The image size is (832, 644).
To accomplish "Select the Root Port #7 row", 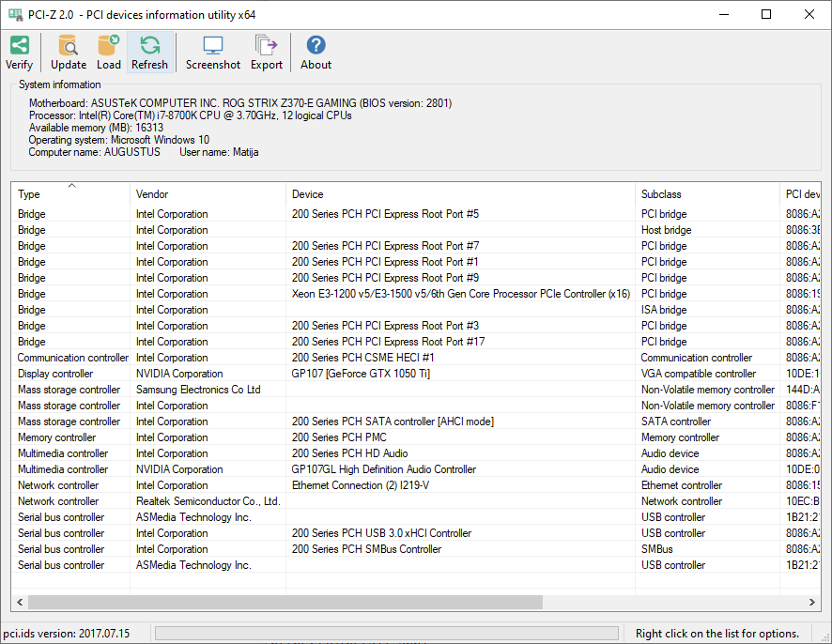I will (x=416, y=246).
